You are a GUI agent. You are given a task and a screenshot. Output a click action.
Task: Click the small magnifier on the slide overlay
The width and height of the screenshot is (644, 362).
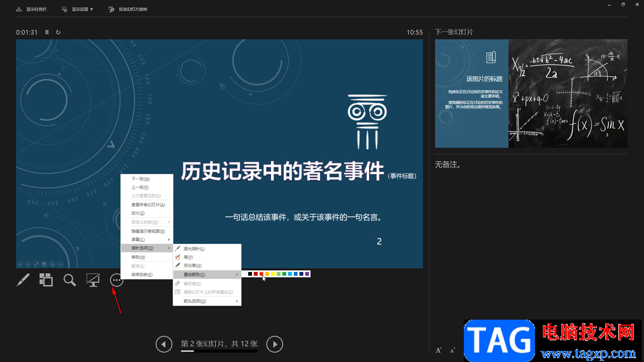click(52, 264)
